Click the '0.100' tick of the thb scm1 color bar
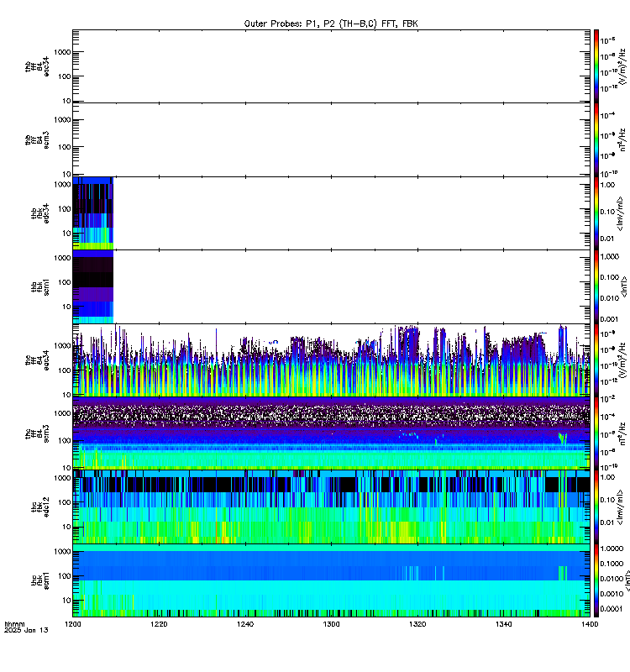 610,277
